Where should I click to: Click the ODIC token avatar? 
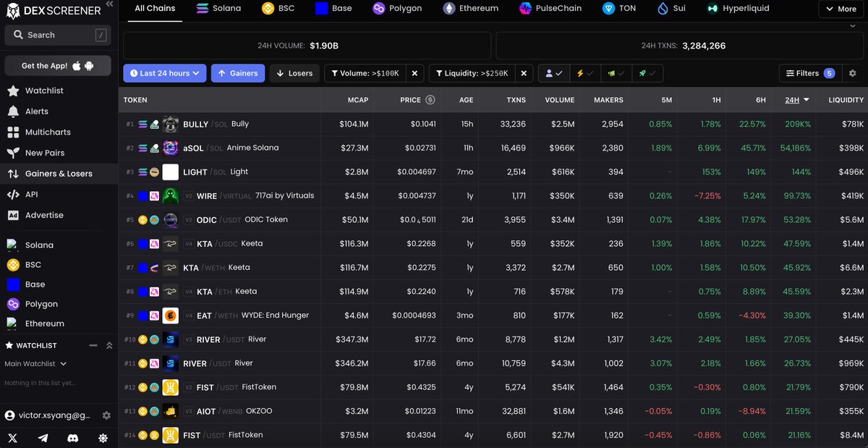coord(170,219)
